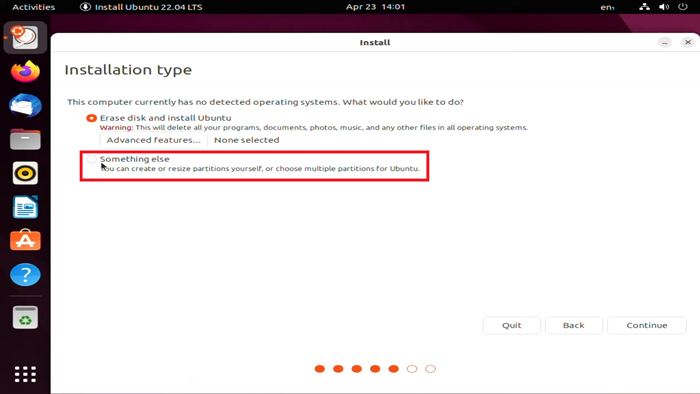This screenshot has width=700, height=394.
Task: Go Back to previous step
Action: click(x=574, y=325)
